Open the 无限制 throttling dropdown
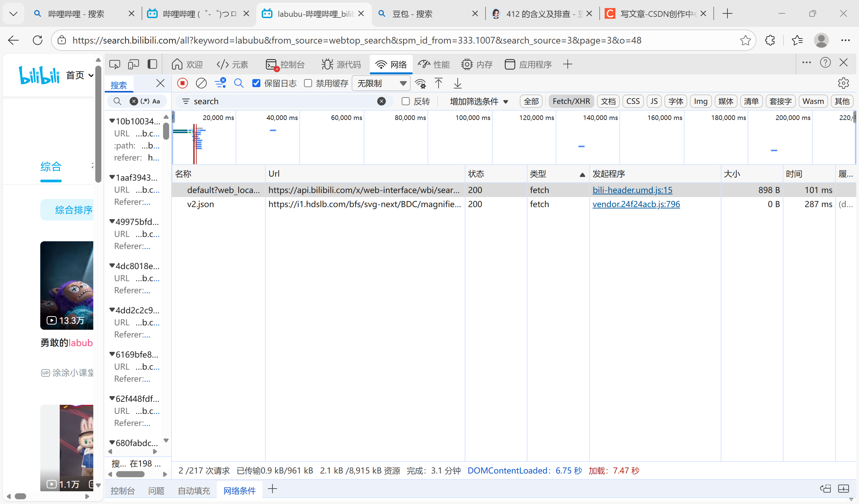Image resolution: width=859 pixels, height=504 pixels. [x=381, y=83]
